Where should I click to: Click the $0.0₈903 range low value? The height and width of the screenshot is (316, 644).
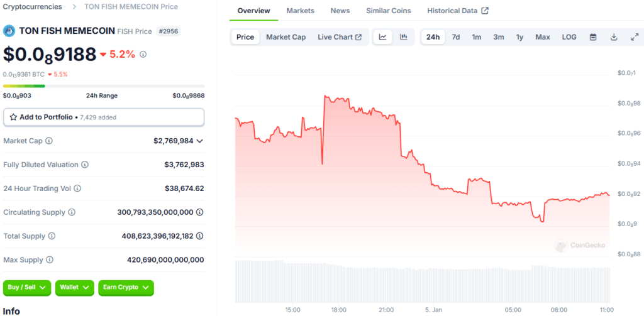pyautogui.click(x=17, y=95)
